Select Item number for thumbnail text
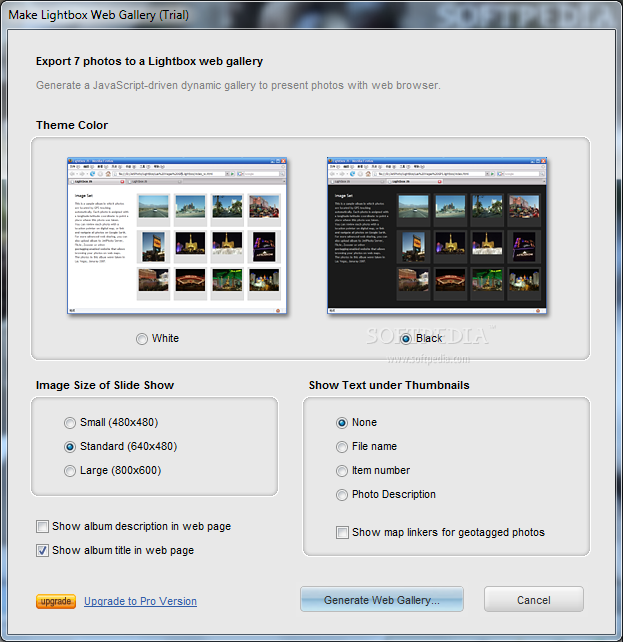 [342, 471]
